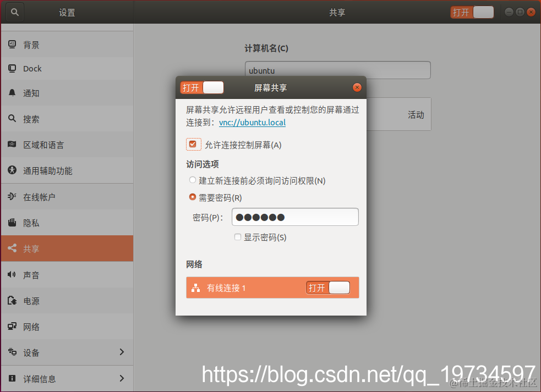Open the 电源 settings panel
Viewport: 541px width, 392px height.
pyautogui.click(x=67, y=300)
